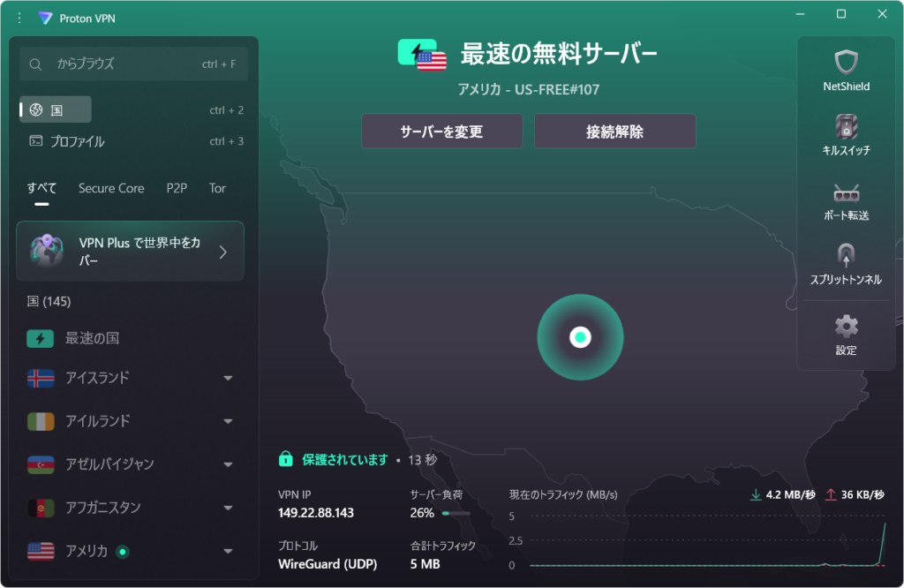Click the 接続解除 disconnect button
Screen dimensions: 904x588
[614, 132]
